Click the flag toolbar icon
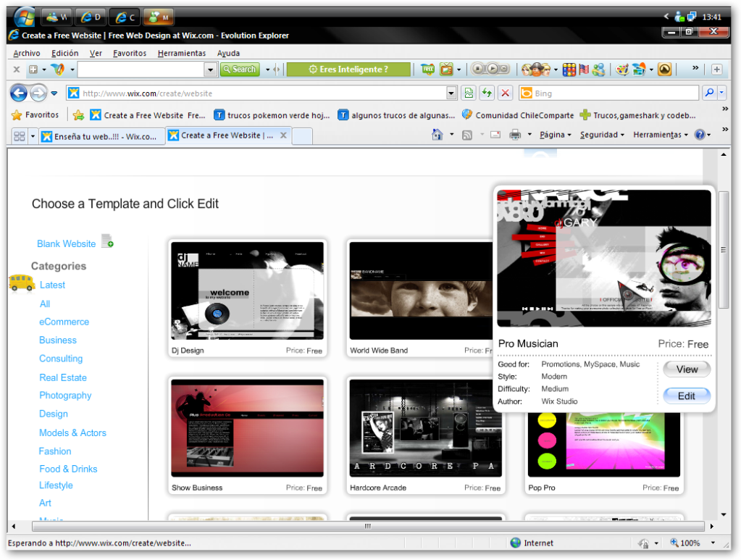This screenshot has height=560, width=741. point(584,70)
